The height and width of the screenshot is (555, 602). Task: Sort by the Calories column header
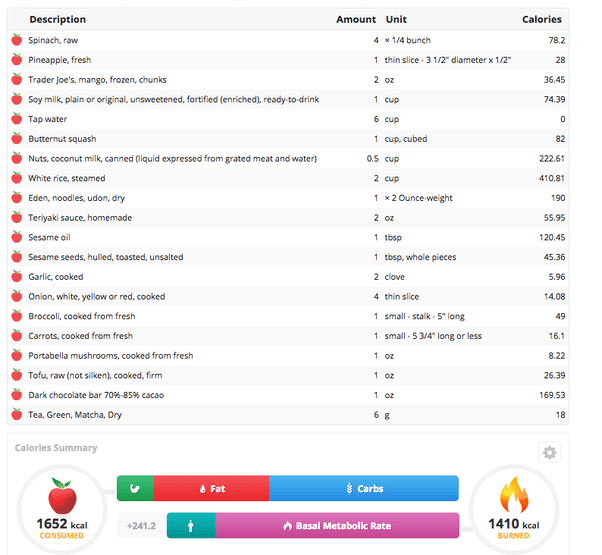541,19
